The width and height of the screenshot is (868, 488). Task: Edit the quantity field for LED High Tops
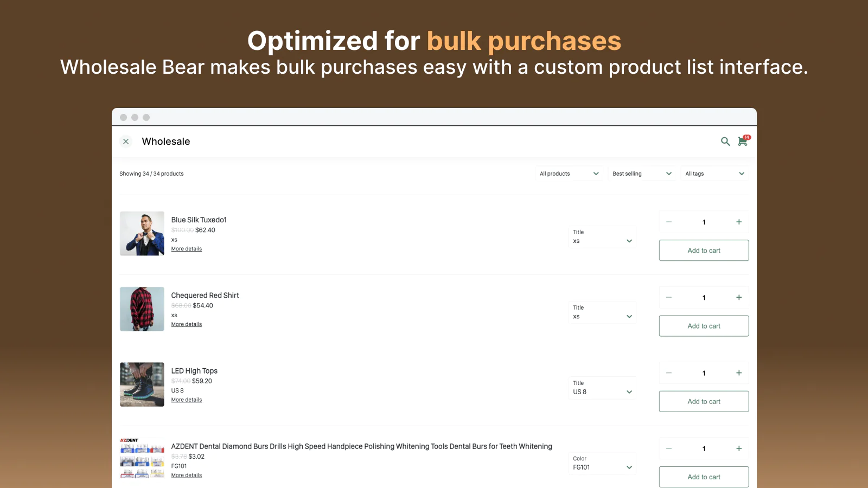coord(704,373)
